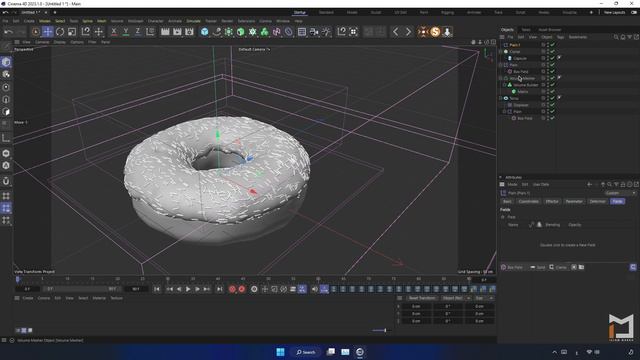The width and height of the screenshot is (640, 360).
Task: Open the Simulate menu
Action: (193, 21)
